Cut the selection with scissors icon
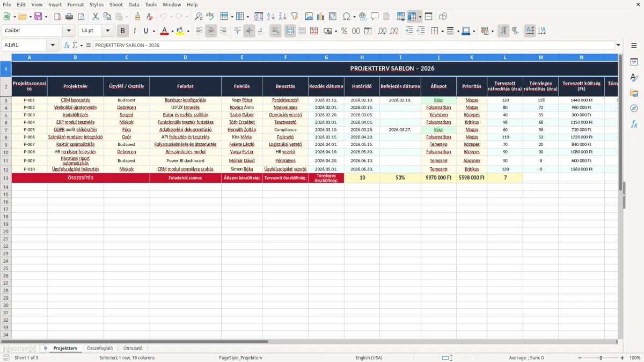Image resolution: width=644 pixels, height=362 pixels. click(96, 17)
